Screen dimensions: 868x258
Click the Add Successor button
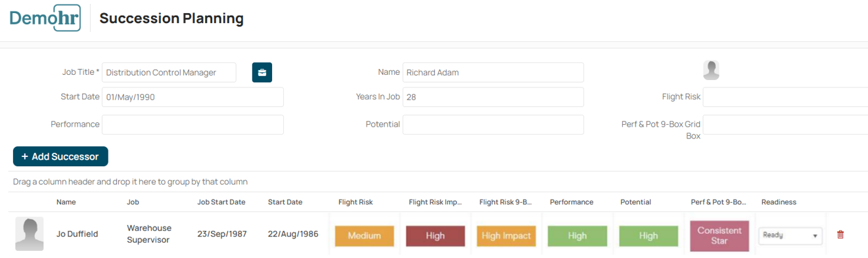pyautogui.click(x=60, y=156)
